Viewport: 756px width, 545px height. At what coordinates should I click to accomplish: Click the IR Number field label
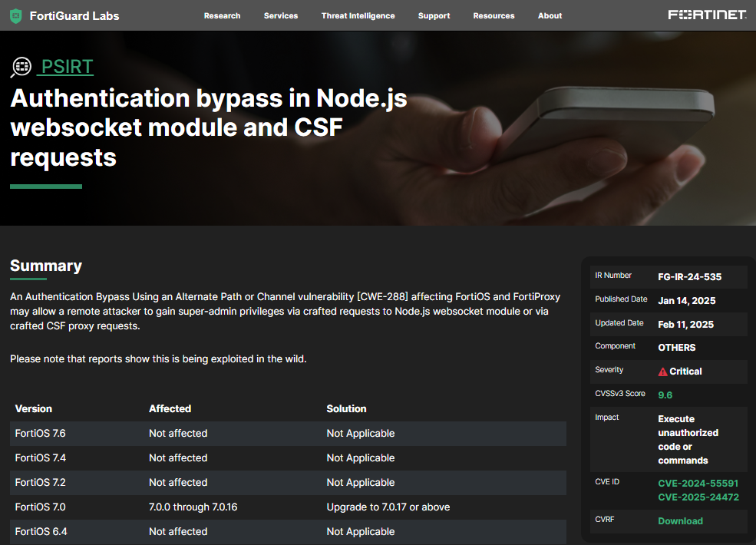coord(613,276)
